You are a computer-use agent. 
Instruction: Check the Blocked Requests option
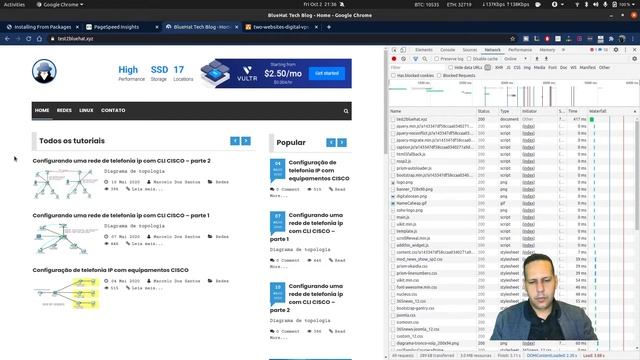coord(439,76)
